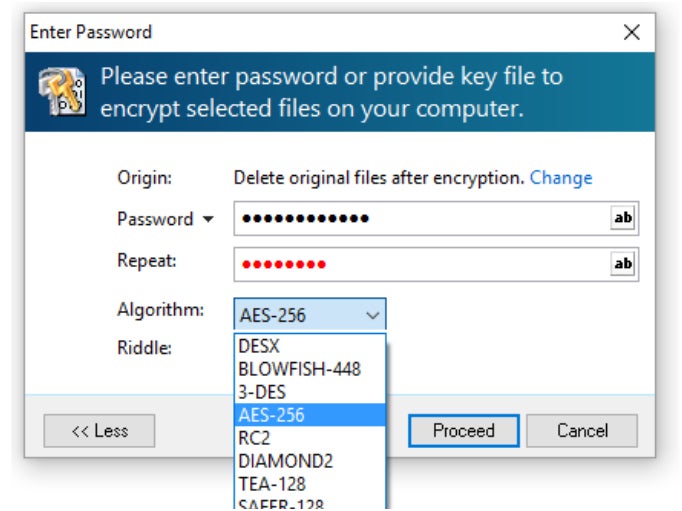682x511 pixels.
Task: Open the Password type dropdown arrow
Action: click(x=208, y=219)
